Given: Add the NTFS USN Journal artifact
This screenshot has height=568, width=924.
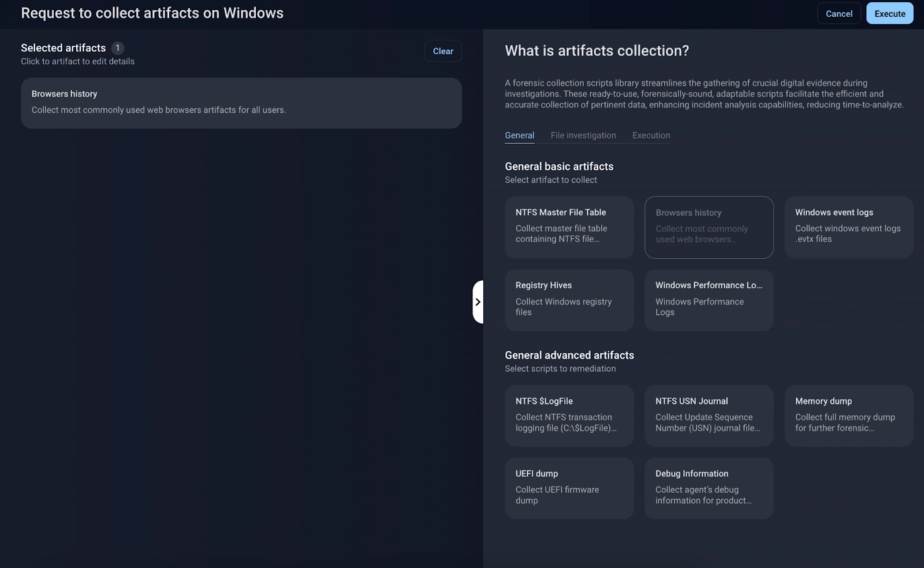Looking at the screenshot, I should [709, 415].
